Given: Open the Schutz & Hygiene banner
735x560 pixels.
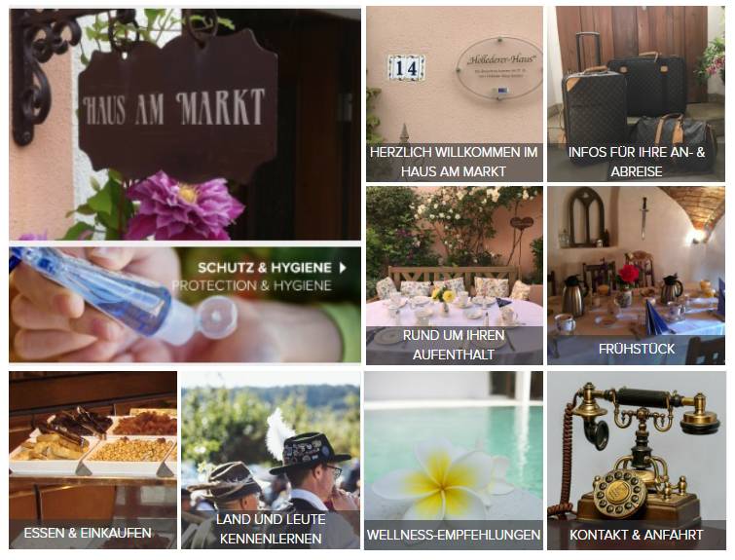Looking at the screenshot, I should click(185, 305).
